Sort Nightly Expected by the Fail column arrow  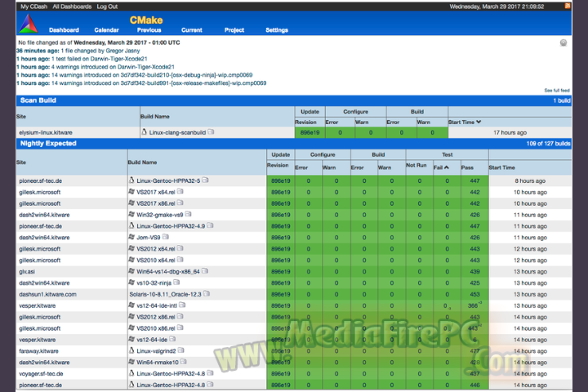click(447, 167)
